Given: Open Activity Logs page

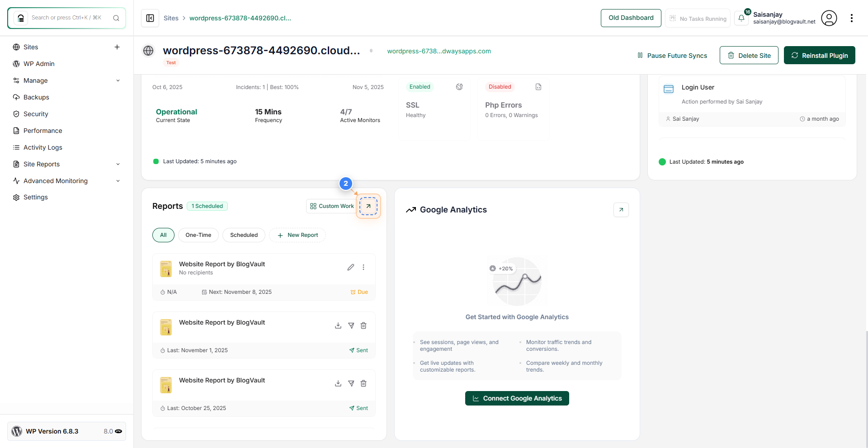Looking at the screenshot, I should click(x=43, y=147).
